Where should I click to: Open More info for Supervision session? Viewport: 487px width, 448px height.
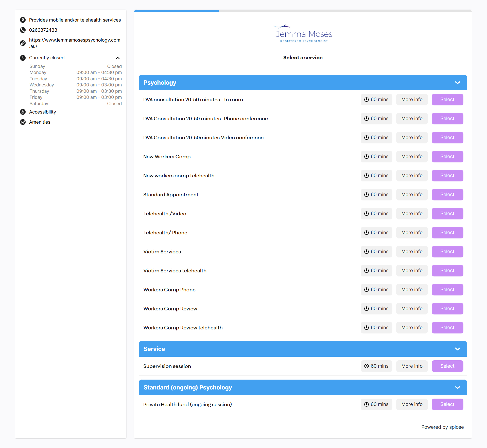[x=412, y=366]
